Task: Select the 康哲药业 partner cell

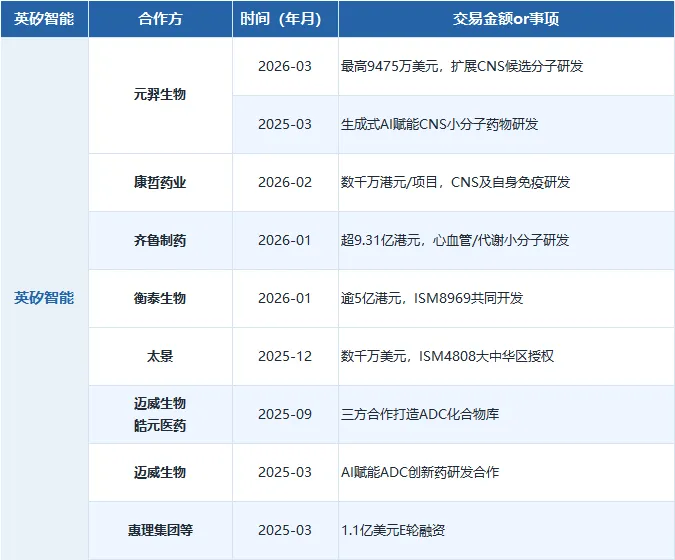Action: click(x=160, y=183)
